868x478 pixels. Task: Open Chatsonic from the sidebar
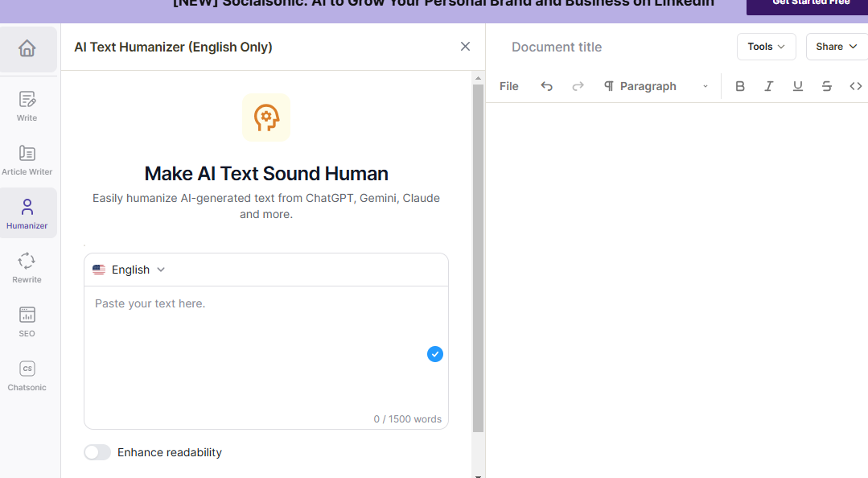click(27, 376)
